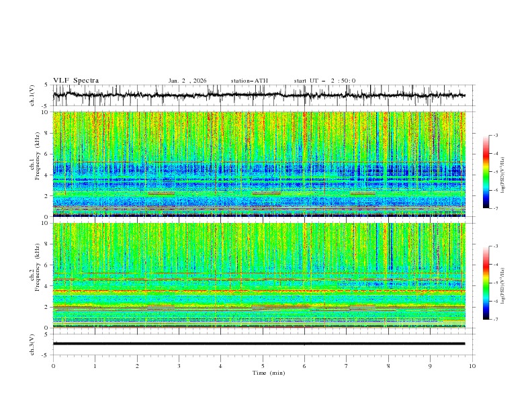Click the "VLF Spectra" title text
532x411 pixels.
[76, 81]
